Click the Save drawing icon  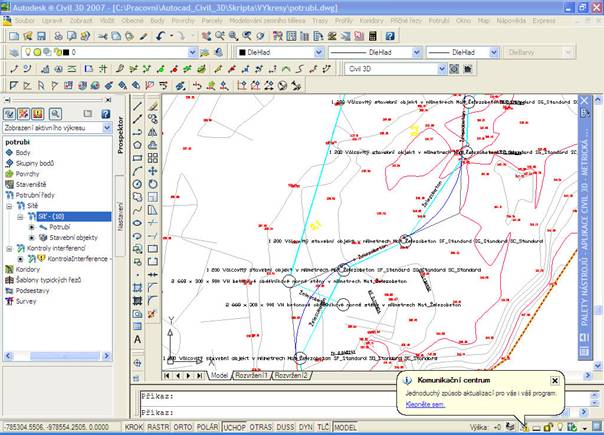tap(41, 36)
